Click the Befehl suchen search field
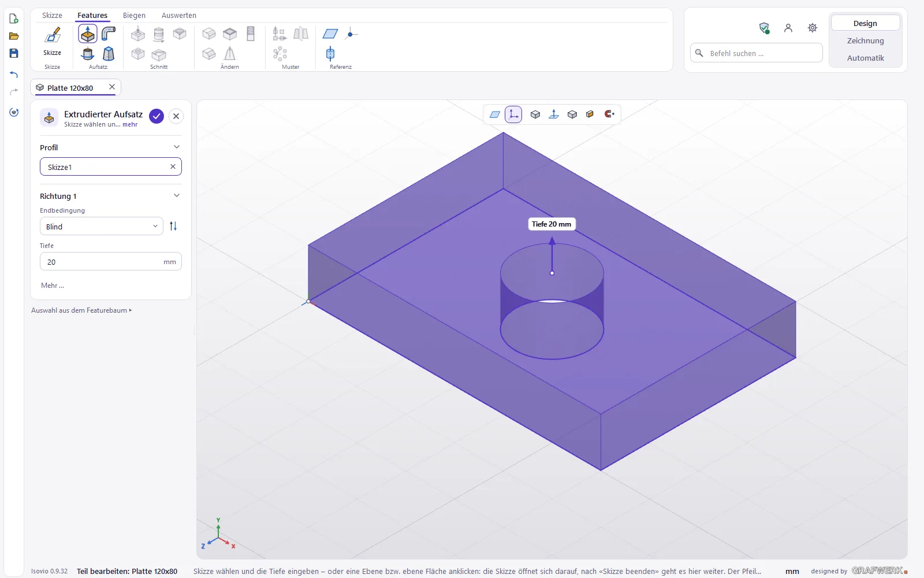Image resolution: width=924 pixels, height=578 pixels. (x=757, y=53)
